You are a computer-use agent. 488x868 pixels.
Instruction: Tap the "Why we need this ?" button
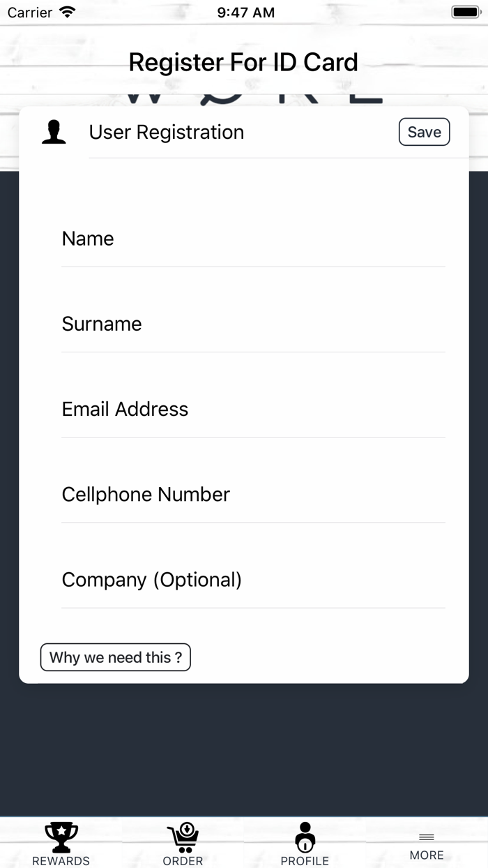tap(116, 657)
